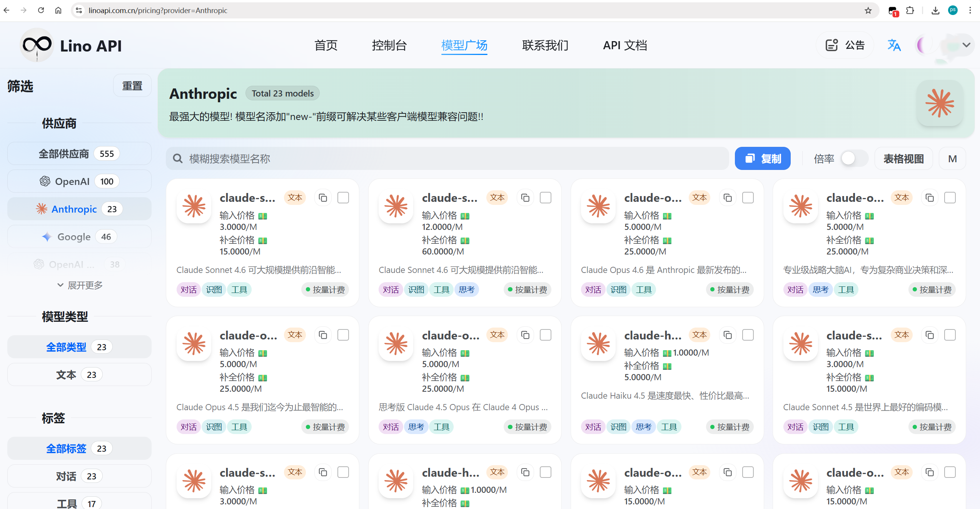Select the 全部类型 model type filter
980x509 pixels.
click(79, 347)
